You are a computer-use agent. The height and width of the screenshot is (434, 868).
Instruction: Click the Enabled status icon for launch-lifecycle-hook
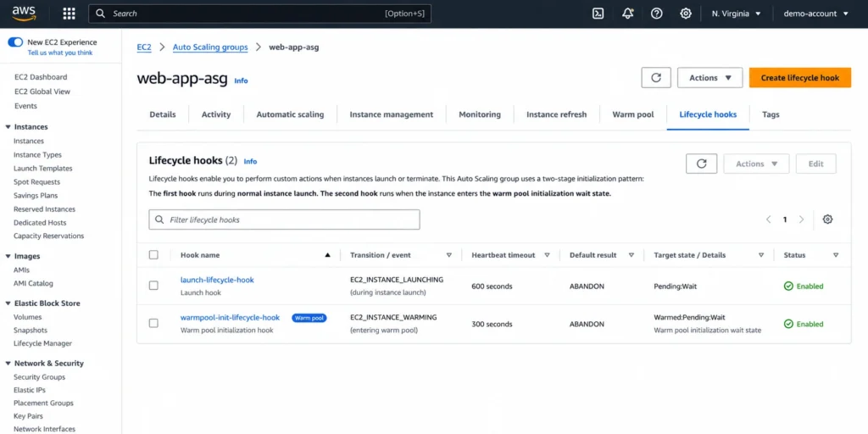click(x=789, y=287)
